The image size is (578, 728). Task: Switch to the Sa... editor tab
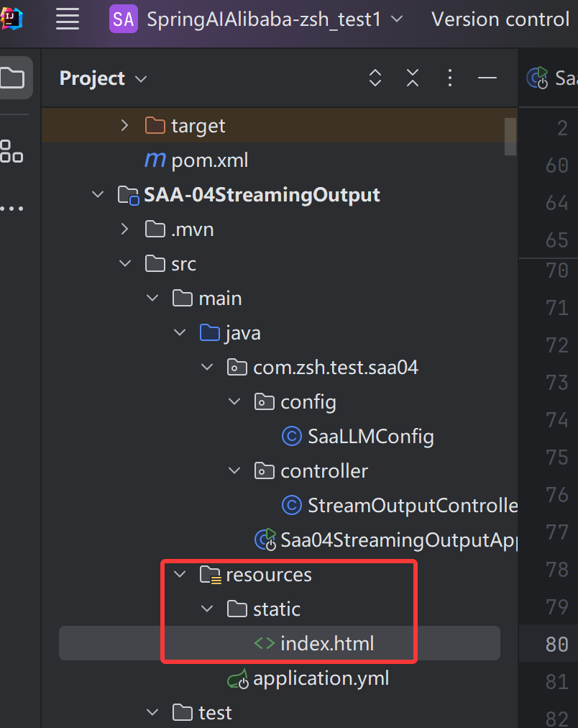pos(552,78)
